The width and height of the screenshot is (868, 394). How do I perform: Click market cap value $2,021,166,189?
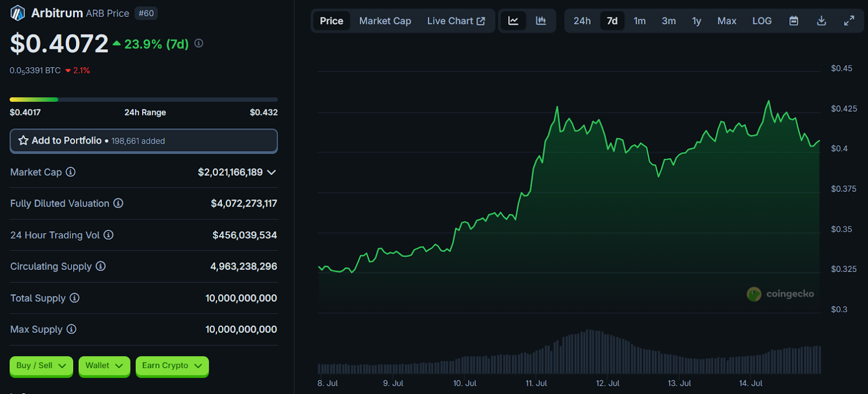(x=230, y=172)
